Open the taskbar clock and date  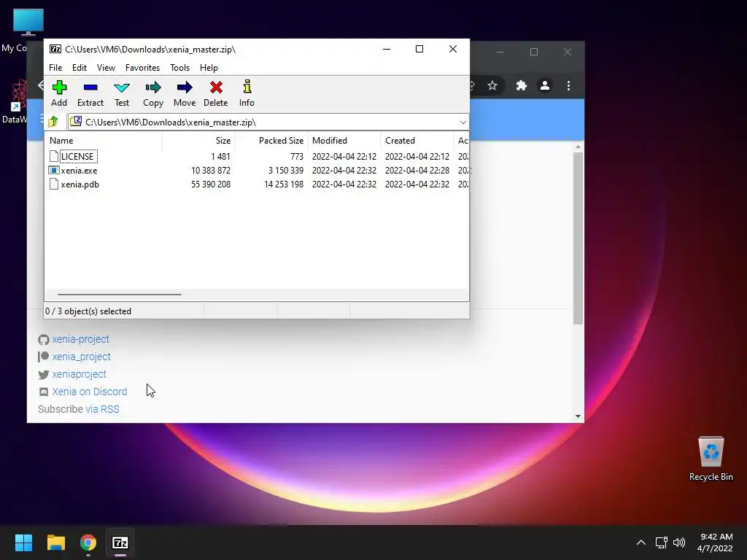pos(715,542)
